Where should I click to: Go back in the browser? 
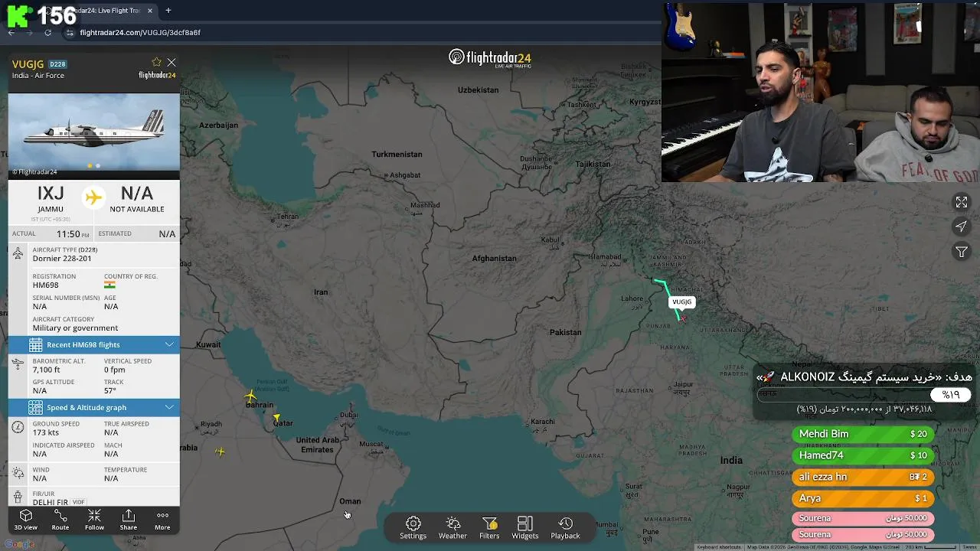pos(11,33)
